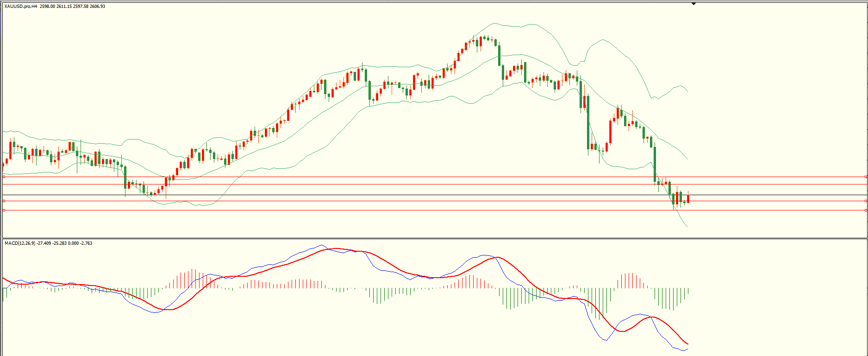Select left handle of second-lowest red horizontal line
Image resolution: width=868 pixels, height=356 pixels.
tap(4, 201)
